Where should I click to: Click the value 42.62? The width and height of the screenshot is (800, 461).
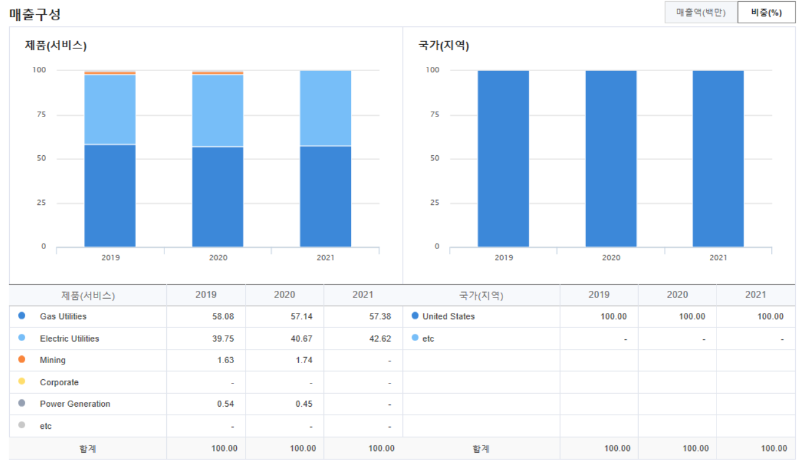click(x=380, y=339)
